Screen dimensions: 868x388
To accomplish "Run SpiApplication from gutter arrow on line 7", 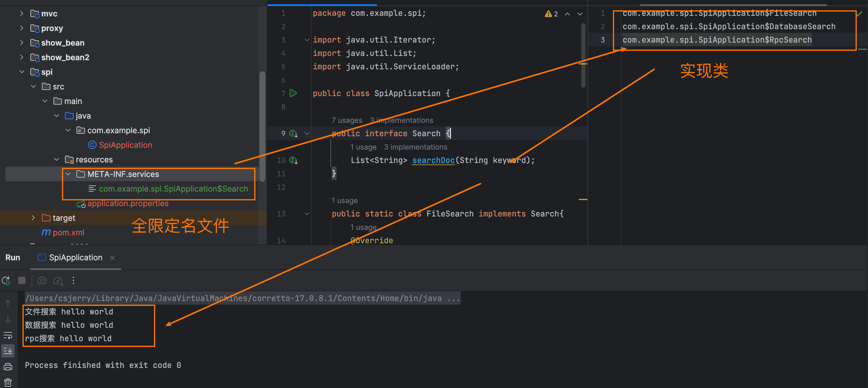I will [293, 93].
